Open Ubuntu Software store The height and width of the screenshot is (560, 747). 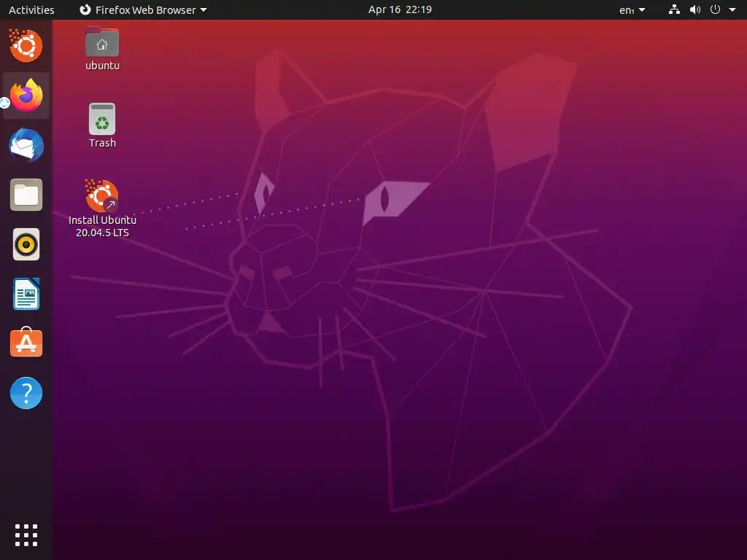(x=26, y=343)
